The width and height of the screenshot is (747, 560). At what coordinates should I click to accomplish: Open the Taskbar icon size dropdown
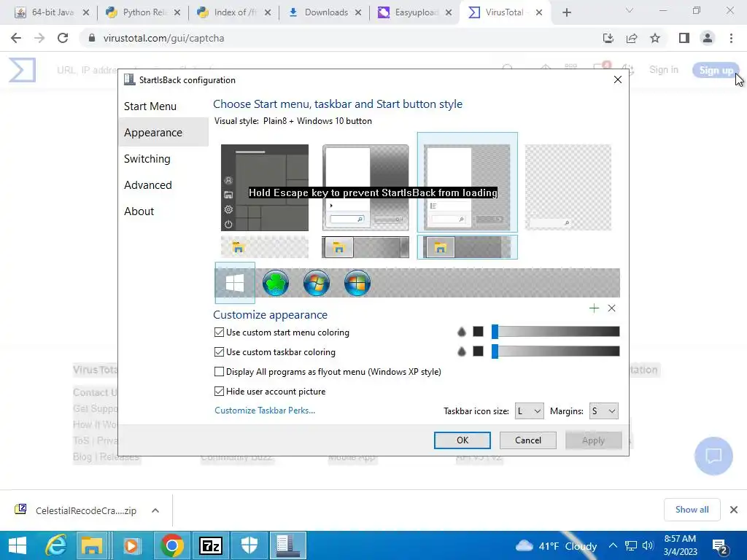coord(530,411)
